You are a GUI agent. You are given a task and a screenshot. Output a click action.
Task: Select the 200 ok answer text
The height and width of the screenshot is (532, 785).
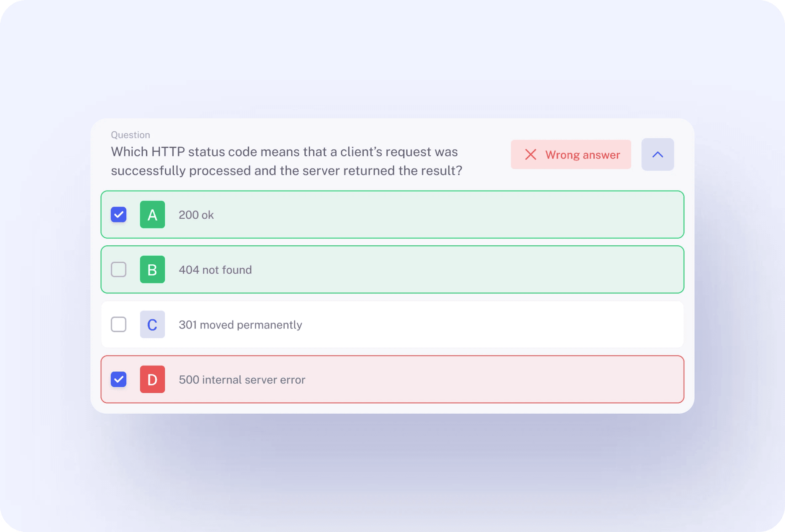click(196, 215)
